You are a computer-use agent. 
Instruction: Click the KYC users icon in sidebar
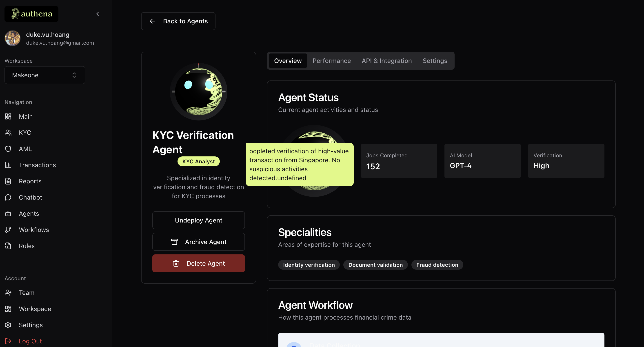pos(8,133)
